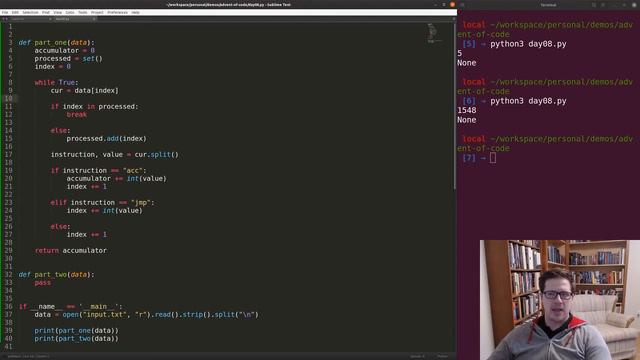The image size is (640, 360).
Task: Click terminal output '5' after prompt [5]
Action: coord(460,53)
